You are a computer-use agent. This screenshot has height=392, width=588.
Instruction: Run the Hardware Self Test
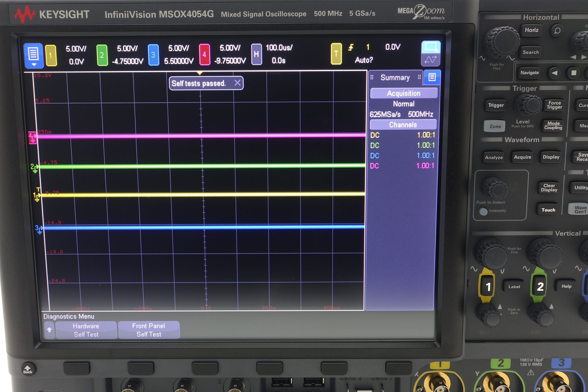tap(86, 330)
